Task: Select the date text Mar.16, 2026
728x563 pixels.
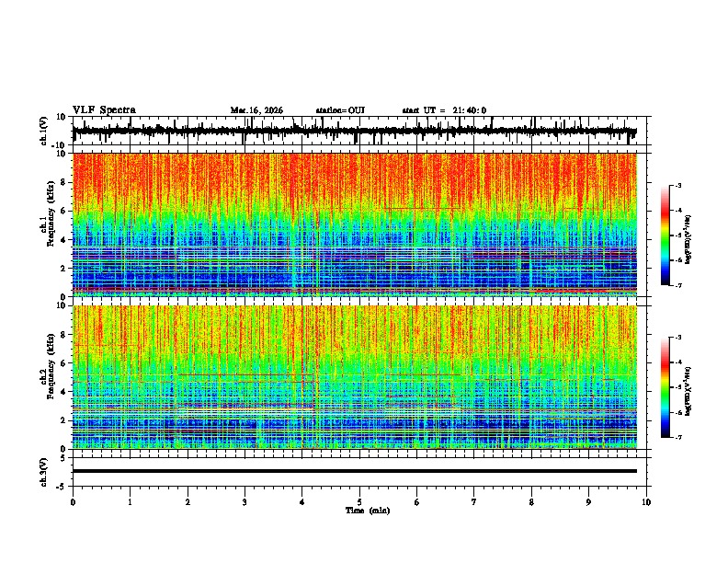Action: (256, 110)
